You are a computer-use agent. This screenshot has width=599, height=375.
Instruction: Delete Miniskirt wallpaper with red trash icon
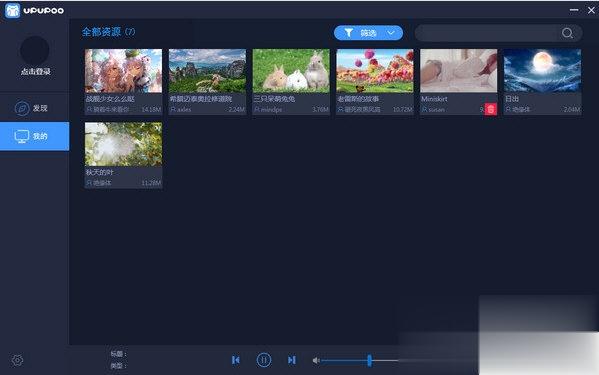491,109
